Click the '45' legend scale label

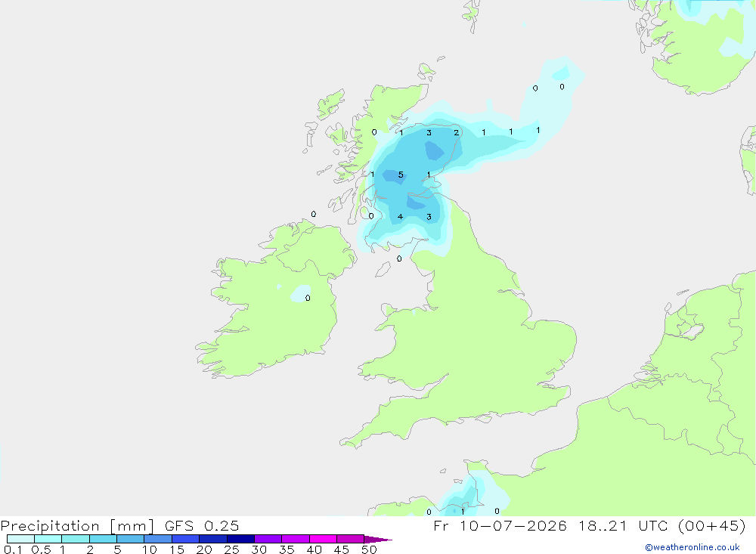(342, 549)
